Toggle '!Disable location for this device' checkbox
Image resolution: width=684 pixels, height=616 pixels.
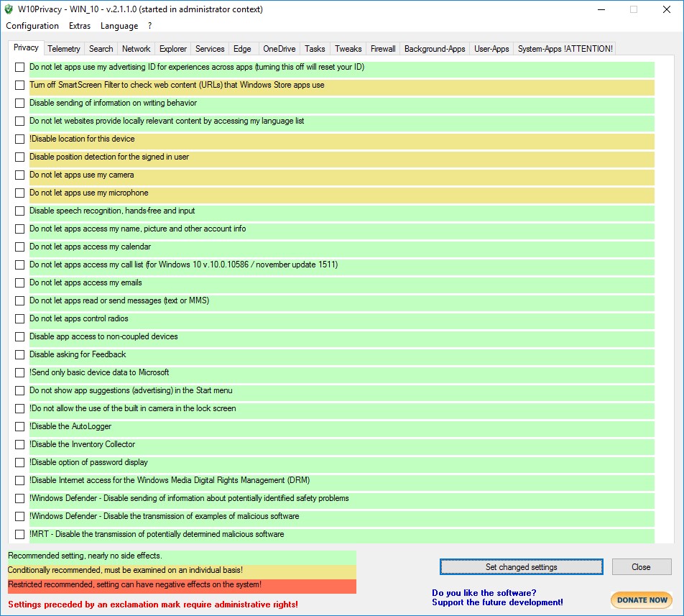click(x=20, y=139)
